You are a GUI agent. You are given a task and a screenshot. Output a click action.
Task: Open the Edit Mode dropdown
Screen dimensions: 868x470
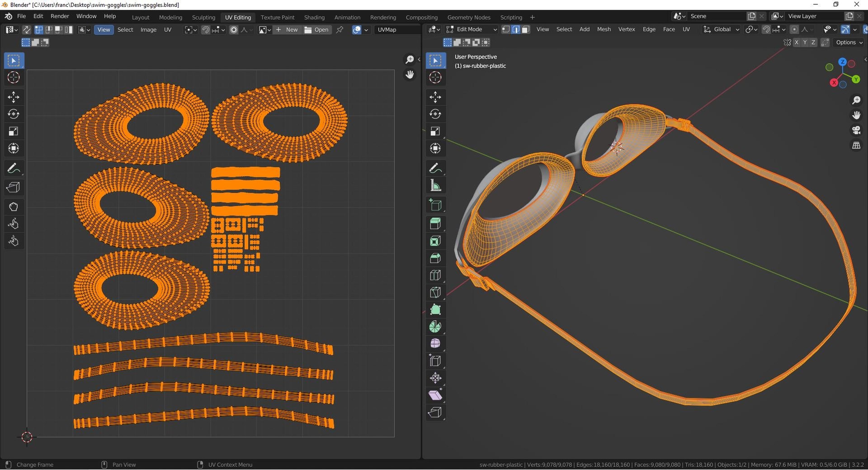(472, 29)
